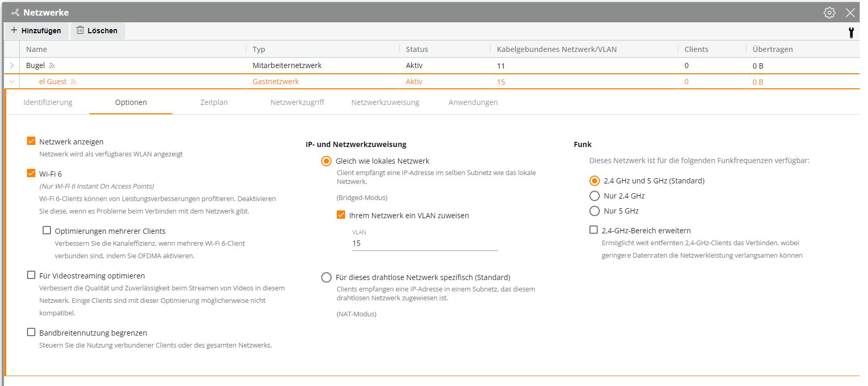Select the Optionen tab
The width and height of the screenshot is (868, 386).
tap(131, 102)
